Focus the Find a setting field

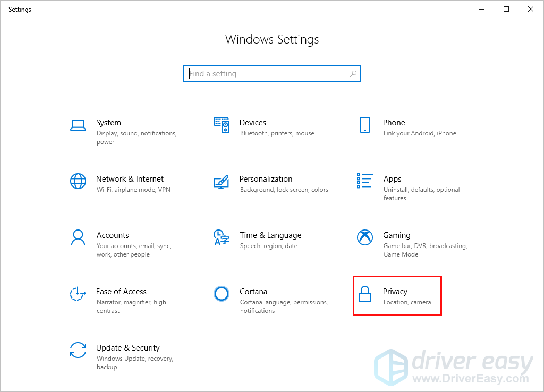click(266, 74)
